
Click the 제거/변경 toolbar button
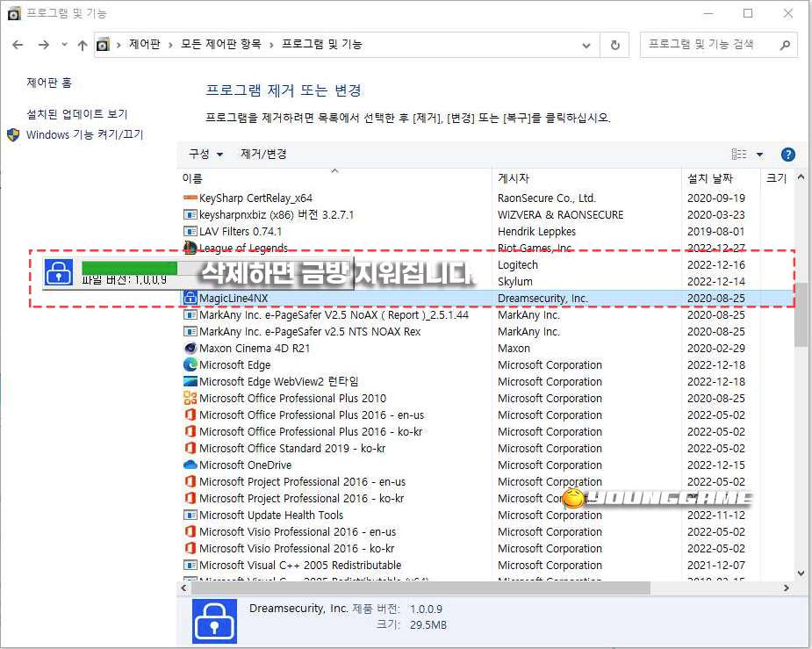click(263, 154)
